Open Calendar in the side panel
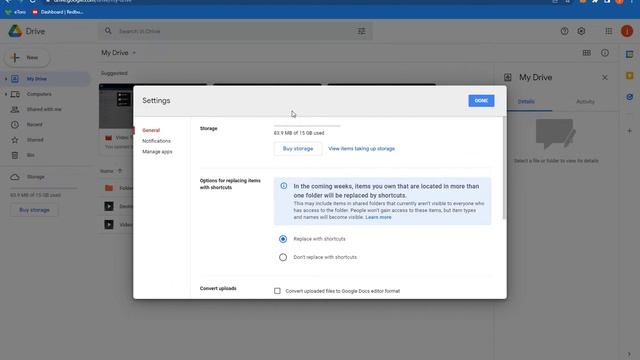 point(629,54)
